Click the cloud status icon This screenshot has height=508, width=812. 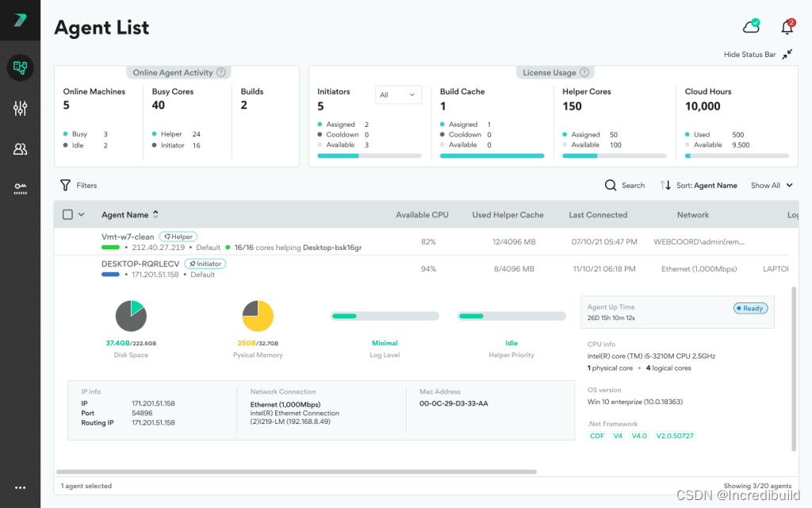click(751, 27)
